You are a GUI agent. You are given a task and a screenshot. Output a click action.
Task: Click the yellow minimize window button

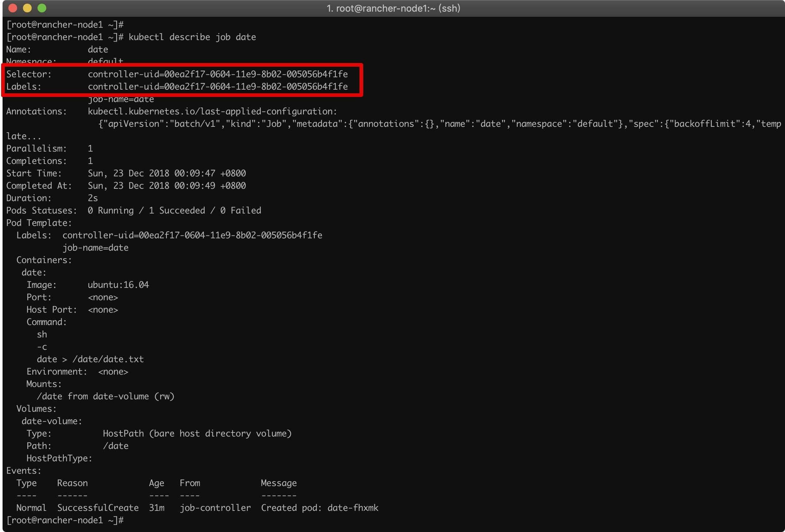(27, 7)
